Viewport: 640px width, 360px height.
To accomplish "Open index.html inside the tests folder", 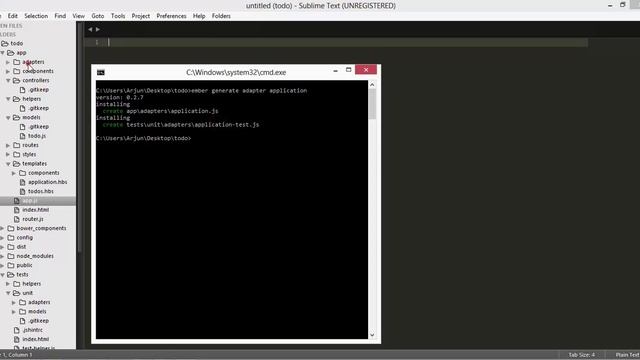I will tap(36, 339).
